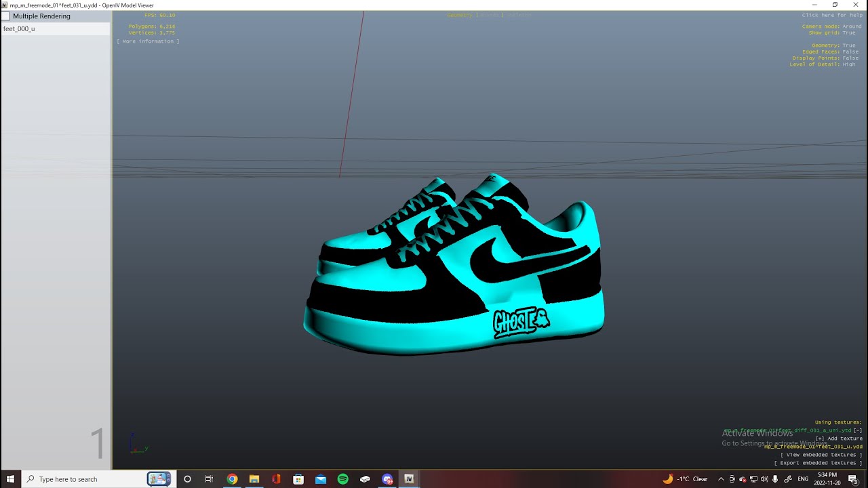868x488 pixels.
Task: Open the weather widget showing -1°C Clear
Action: click(x=685, y=479)
